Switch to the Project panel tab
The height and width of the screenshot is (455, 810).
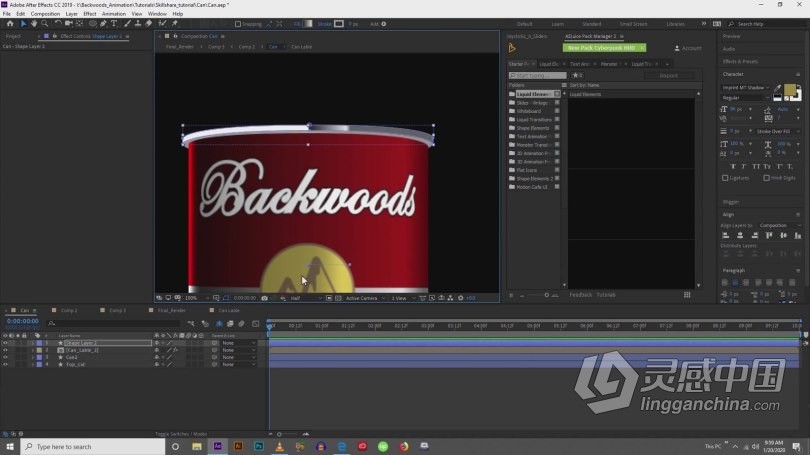pyautogui.click(x=13, y=36)
